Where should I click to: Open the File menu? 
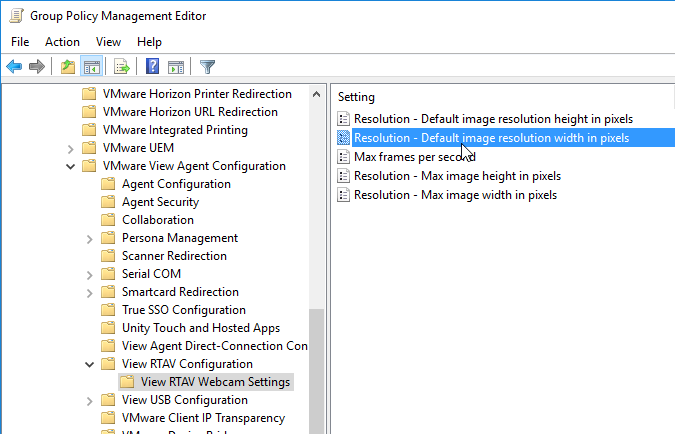20,42
